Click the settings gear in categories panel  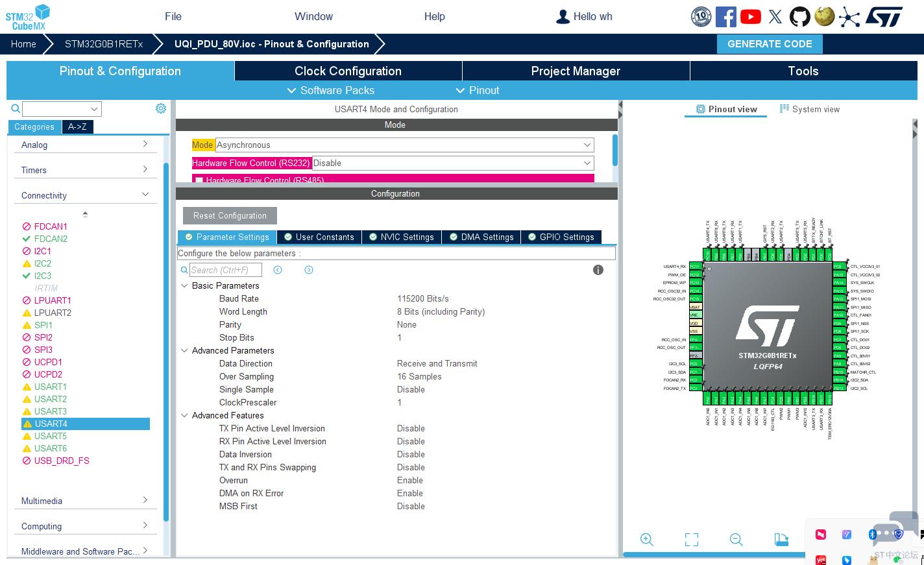161,108
